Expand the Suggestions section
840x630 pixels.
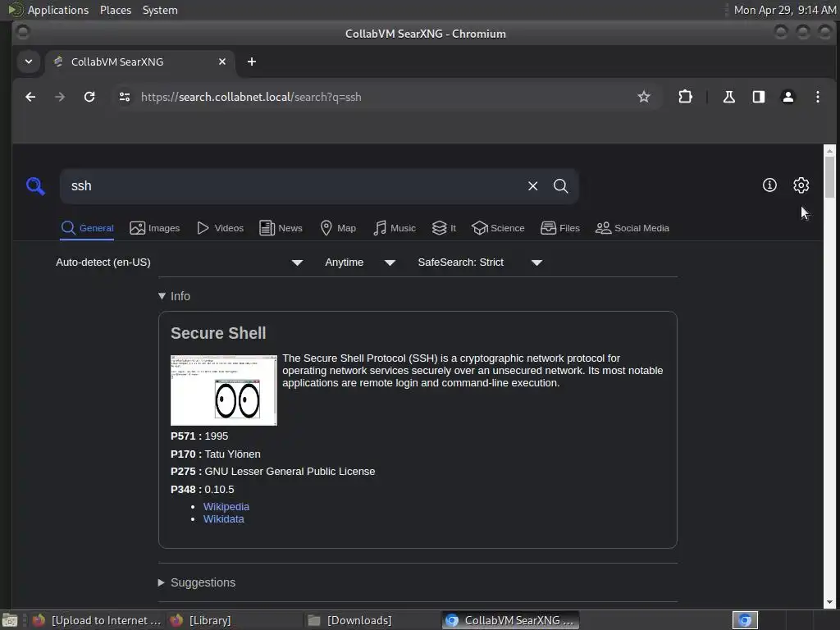(197, 582)
